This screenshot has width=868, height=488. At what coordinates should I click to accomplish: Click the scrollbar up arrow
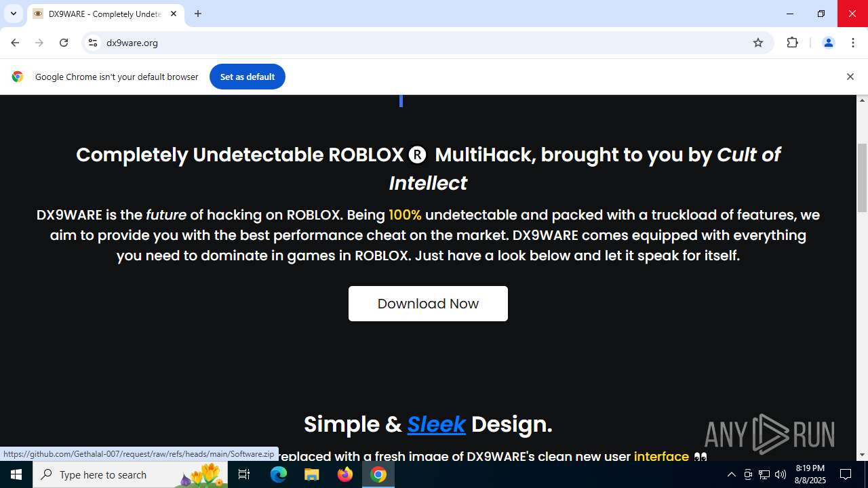pos(863,100)
